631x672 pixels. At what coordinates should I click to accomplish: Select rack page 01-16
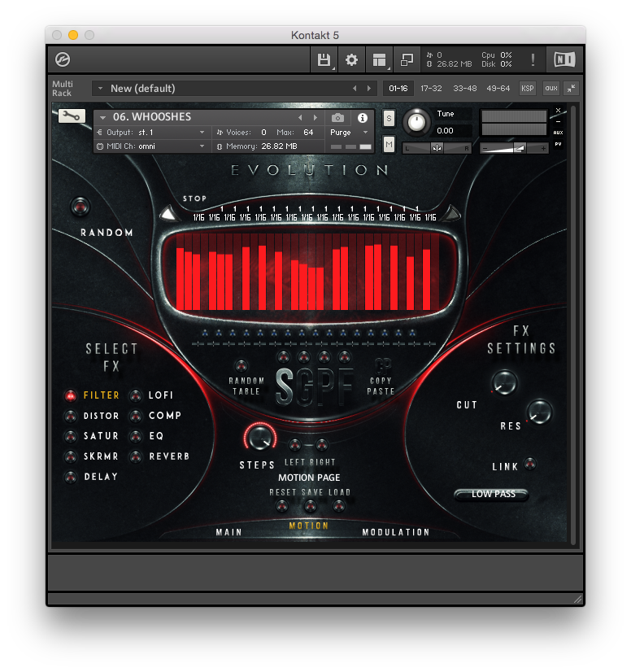(398, 89)
